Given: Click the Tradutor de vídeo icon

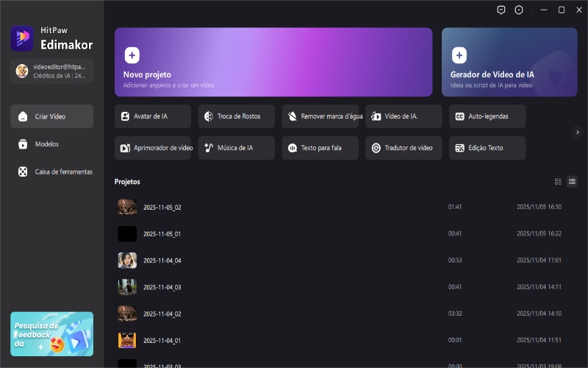Looking at the screenshot, I should point(376,148).
